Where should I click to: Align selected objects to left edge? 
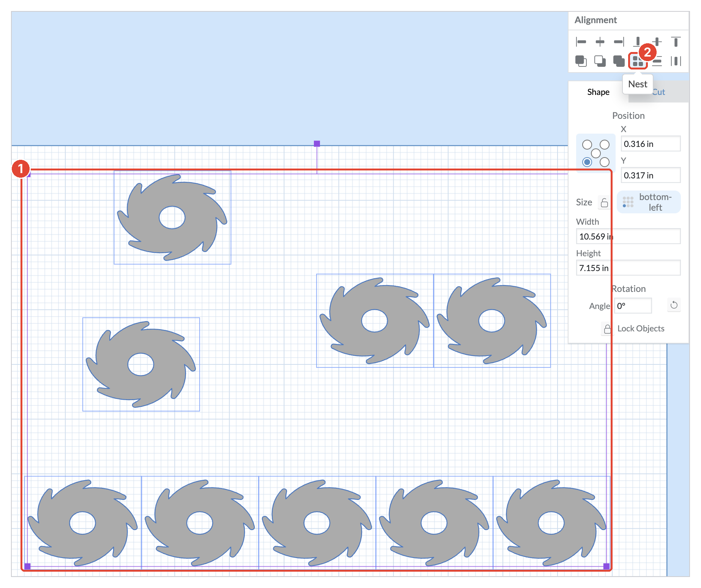click(581, 42)
